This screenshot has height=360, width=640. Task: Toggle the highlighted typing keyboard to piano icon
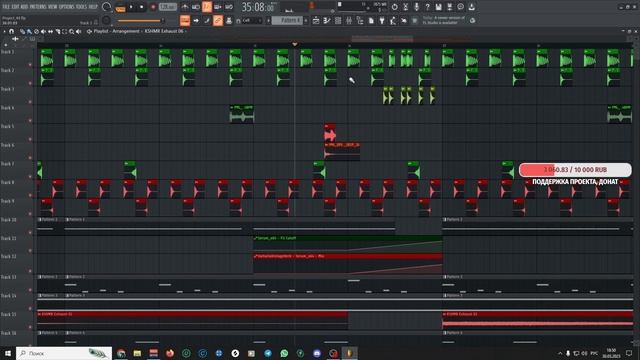[185, 20]
